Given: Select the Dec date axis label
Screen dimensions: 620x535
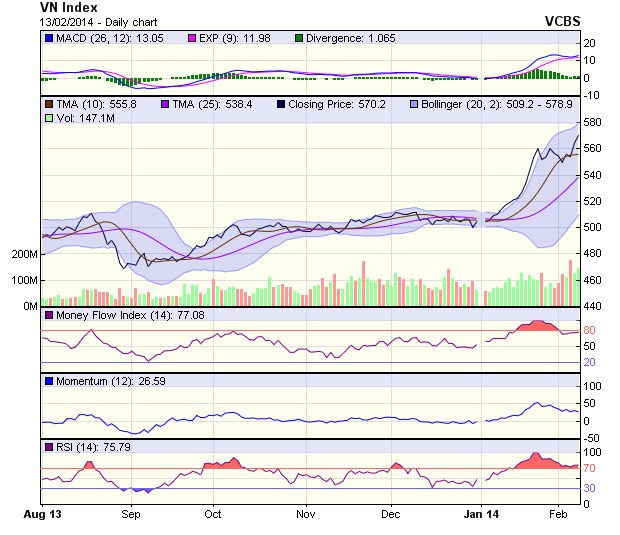Looking at the screenshot, I should coord(391,513).
